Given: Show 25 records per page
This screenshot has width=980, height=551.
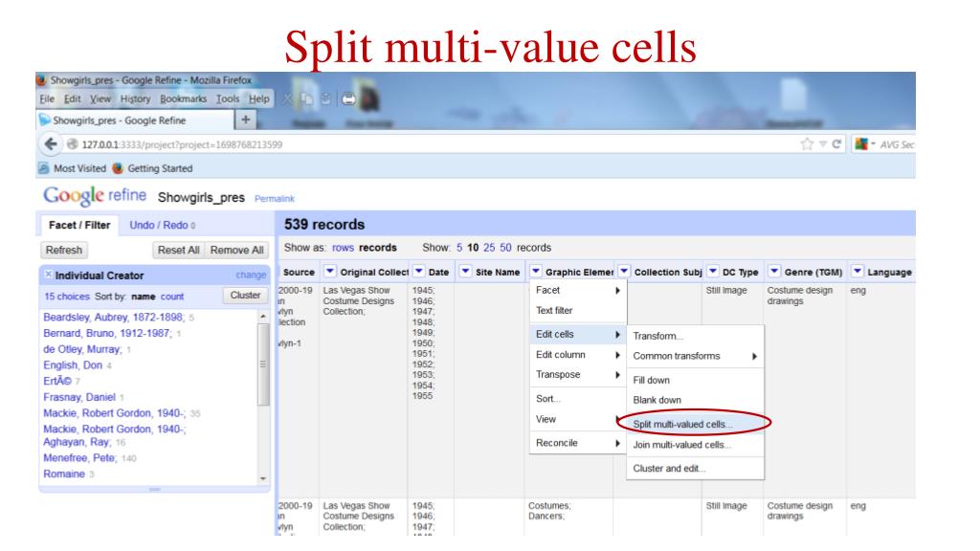Looking at the screenshot, I should coord(489,248).
